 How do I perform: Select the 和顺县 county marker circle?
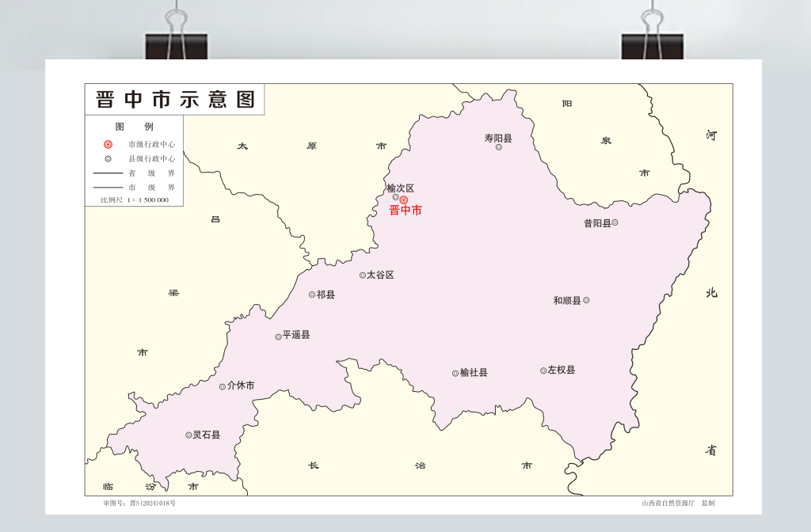pyautogui.click(x=586, y=300)
